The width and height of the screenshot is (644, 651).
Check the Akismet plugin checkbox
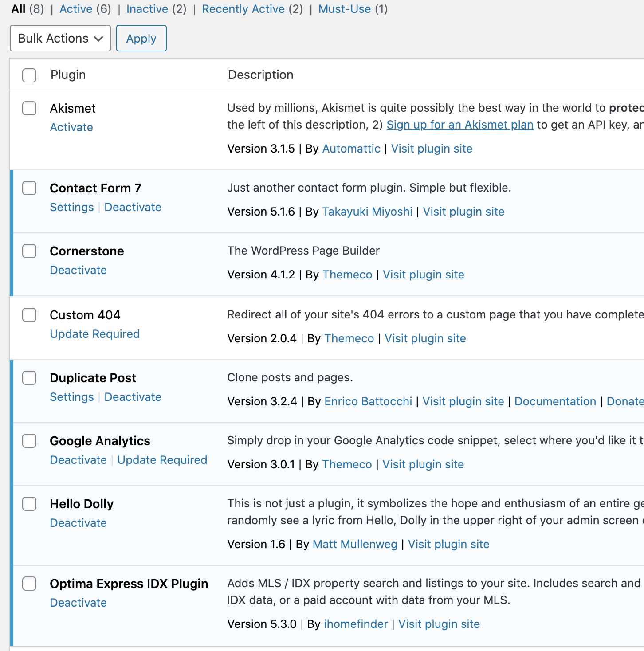click(x=29, y=108)
